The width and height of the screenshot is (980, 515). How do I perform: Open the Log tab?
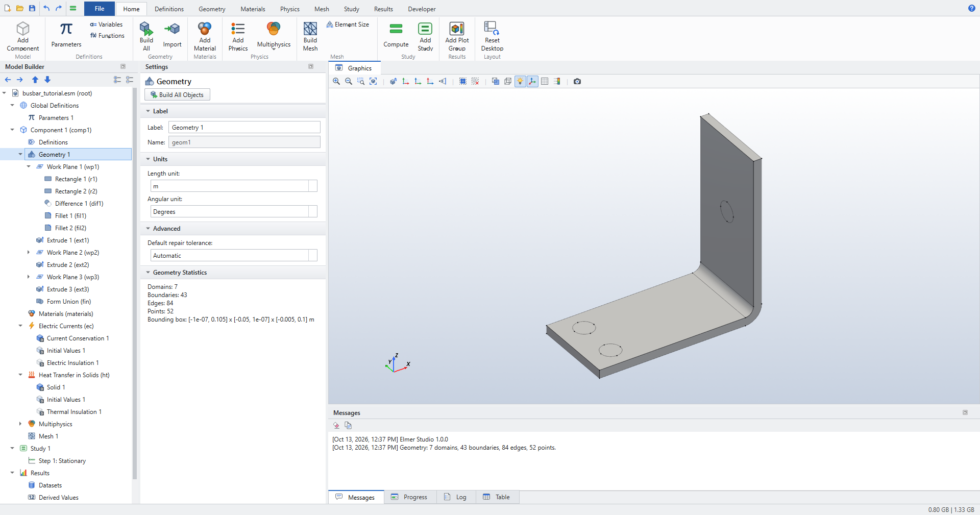click(456, 497)
